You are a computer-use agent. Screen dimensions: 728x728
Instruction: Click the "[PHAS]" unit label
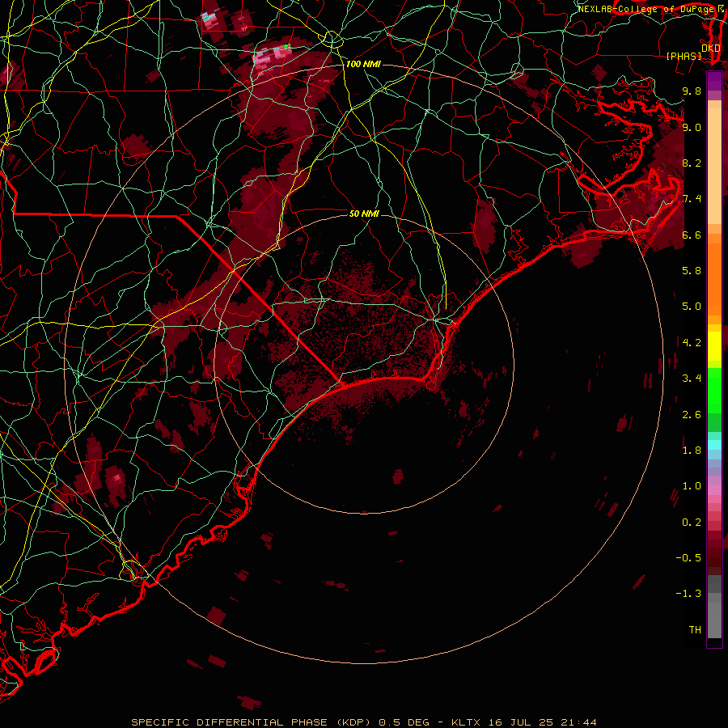(684, 57)
